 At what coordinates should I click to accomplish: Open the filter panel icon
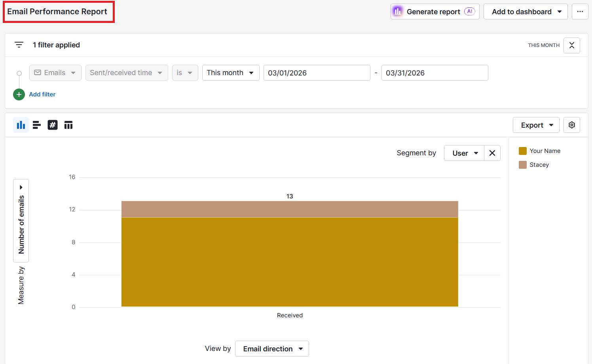(19, 45)
